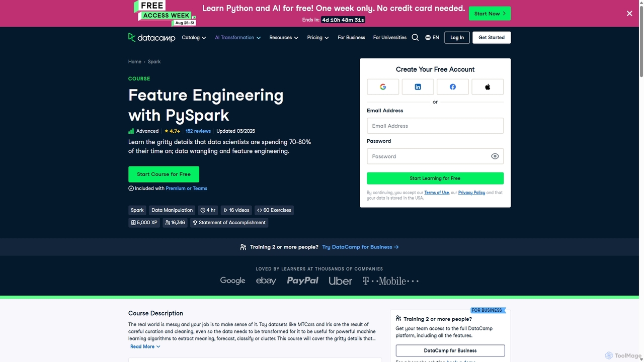Click the 5,000 XP chip

pyautogui.click(x=144, y=222)
